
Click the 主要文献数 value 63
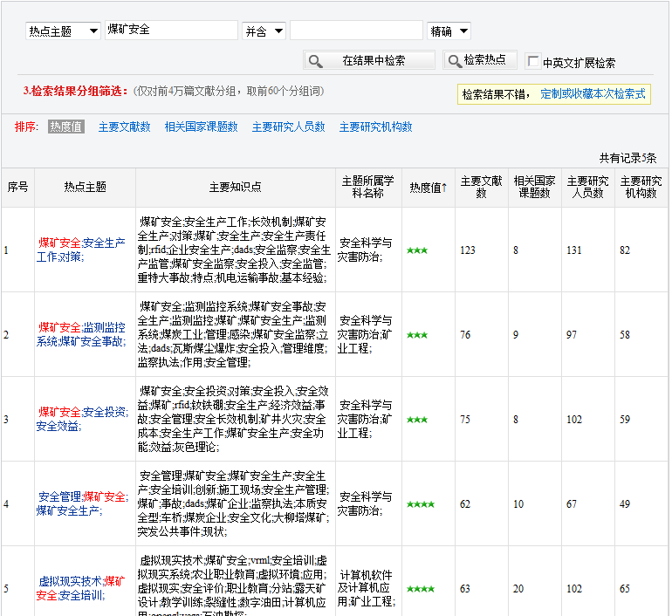click(465, 589)
